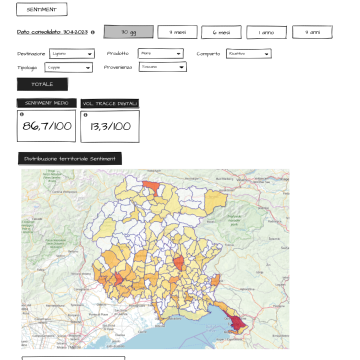This screenshot has height=360, width=360.
Task: Click info icon in Sentiment Medio box
Action: [x=22, y=114]
